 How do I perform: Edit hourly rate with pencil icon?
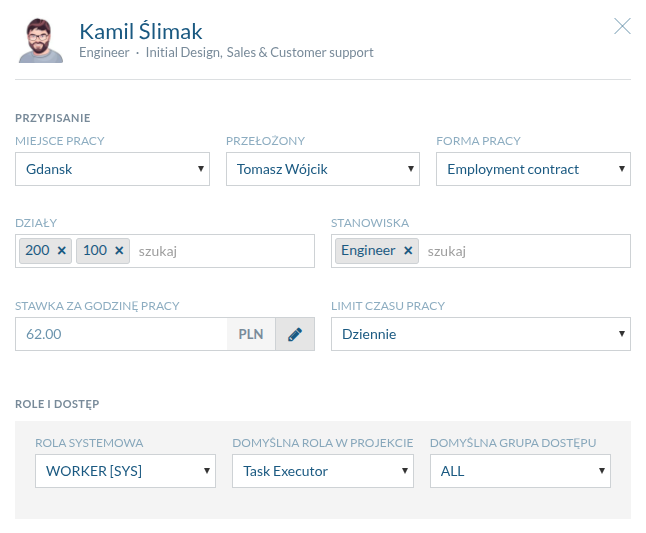pos(295,334)
